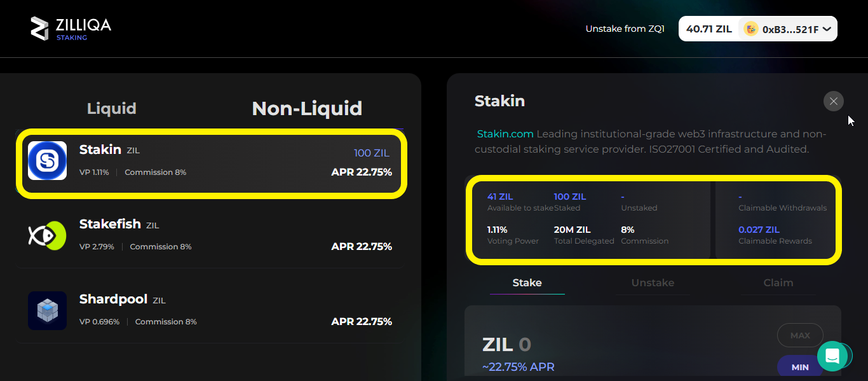Open Unstake from ZQ1
Screen dimensions: 868x381
pyautogui.click(x=625, y=29)
